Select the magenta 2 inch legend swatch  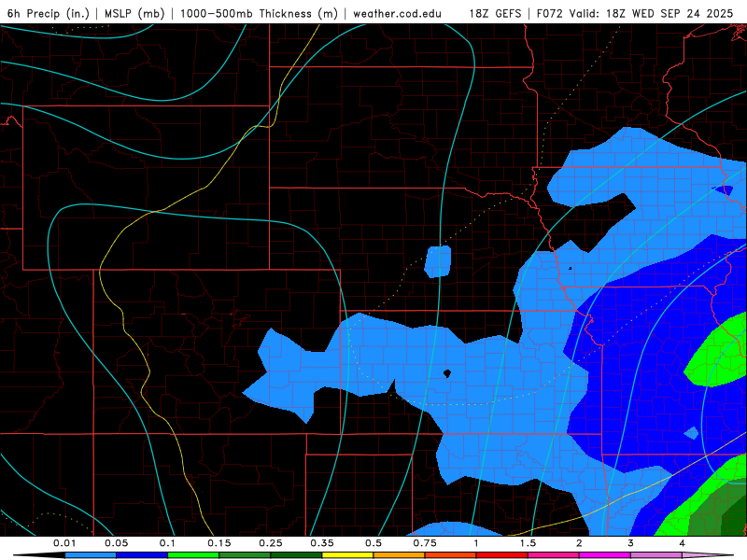[x=605, y=555]
